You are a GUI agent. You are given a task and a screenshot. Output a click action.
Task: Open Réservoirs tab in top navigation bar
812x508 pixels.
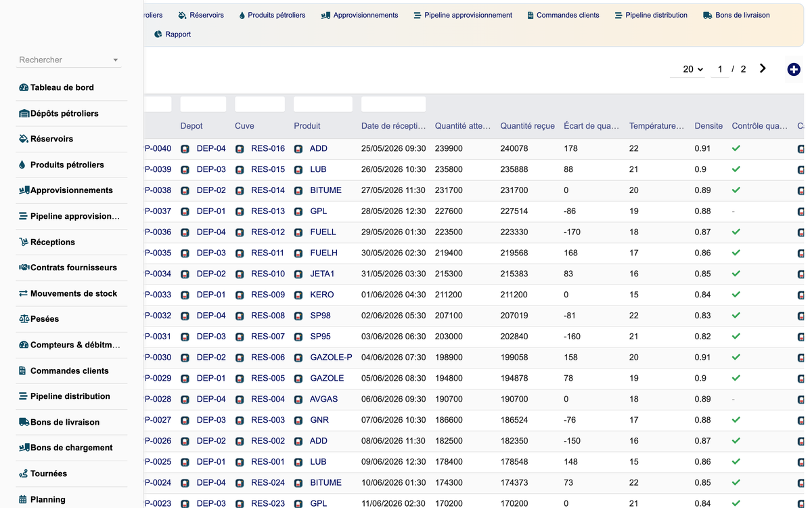(x=201, y=15)
